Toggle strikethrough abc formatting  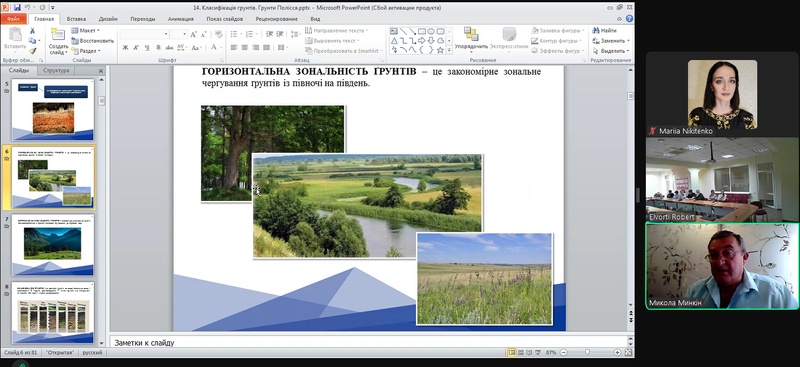point(170,47)
